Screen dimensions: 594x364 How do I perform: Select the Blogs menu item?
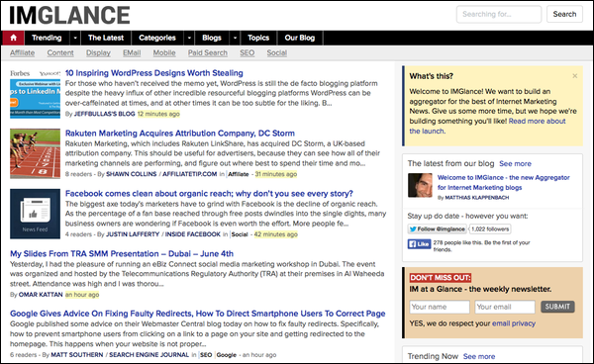tap(212, 38)
